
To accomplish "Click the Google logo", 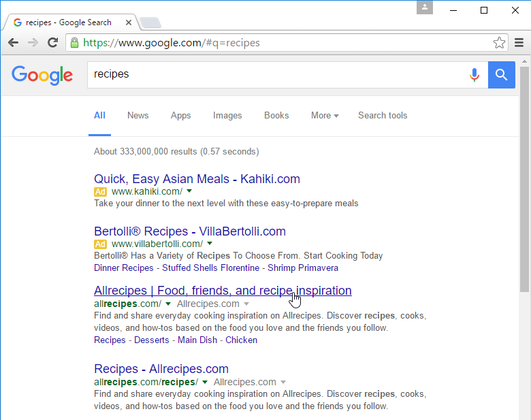I will click(42, 74).
